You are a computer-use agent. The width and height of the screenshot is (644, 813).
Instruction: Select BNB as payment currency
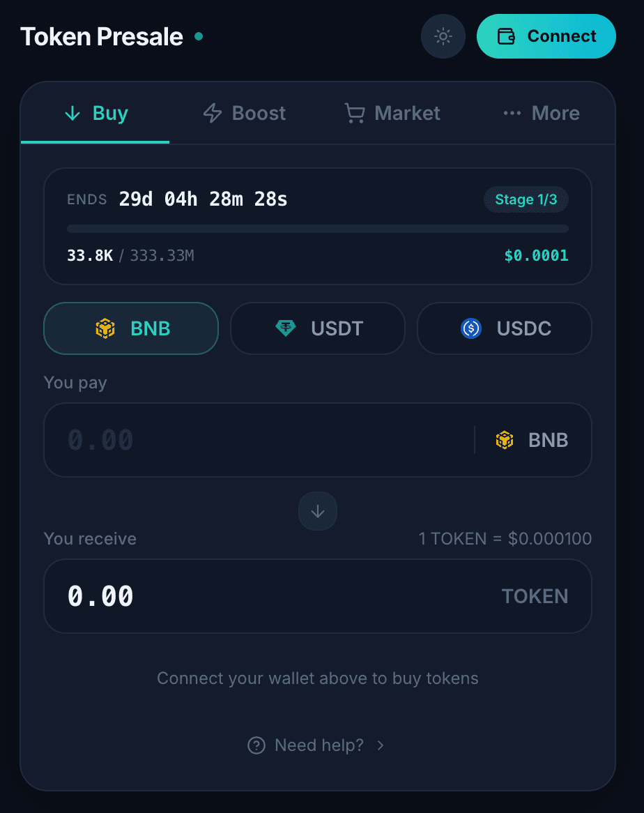131,328
